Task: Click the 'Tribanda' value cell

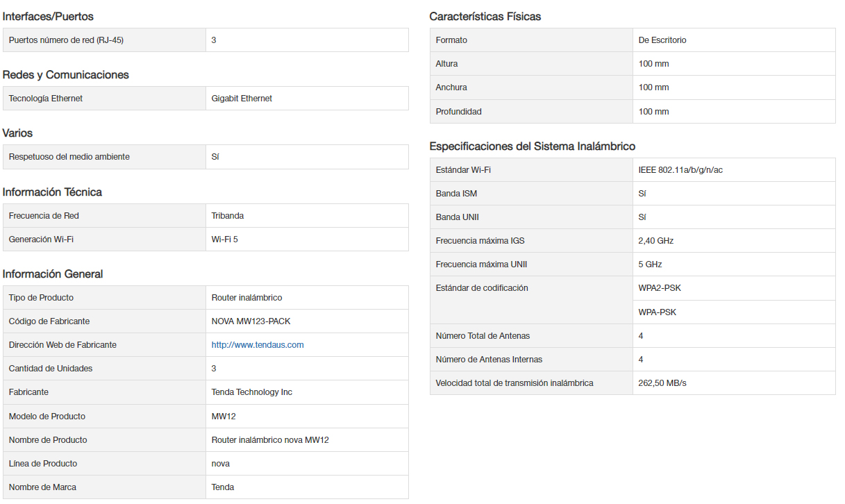Action: pos(307,216)
